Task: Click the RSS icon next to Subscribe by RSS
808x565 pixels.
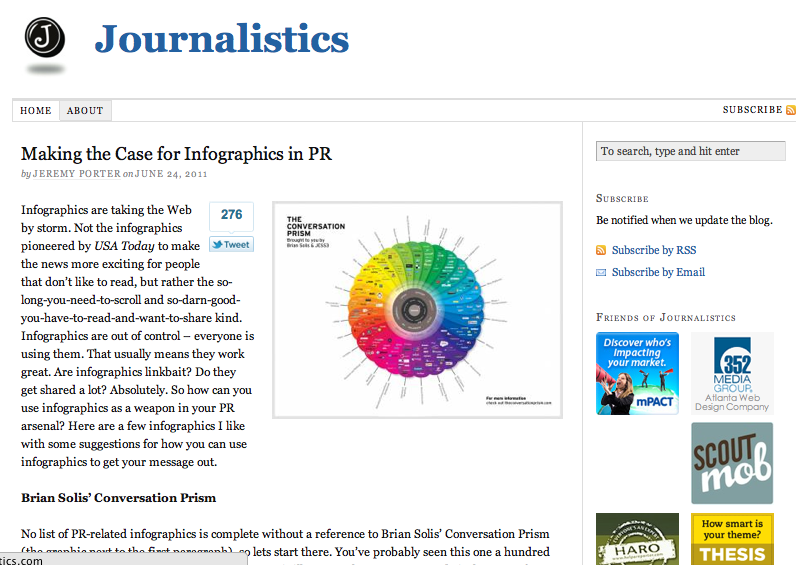Action: pos(601,250)
